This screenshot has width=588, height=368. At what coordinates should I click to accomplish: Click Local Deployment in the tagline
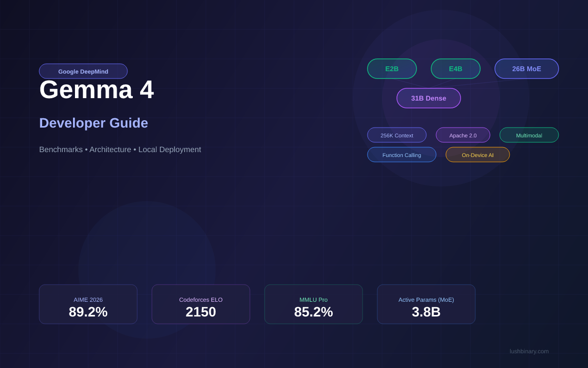pos(170,150)
